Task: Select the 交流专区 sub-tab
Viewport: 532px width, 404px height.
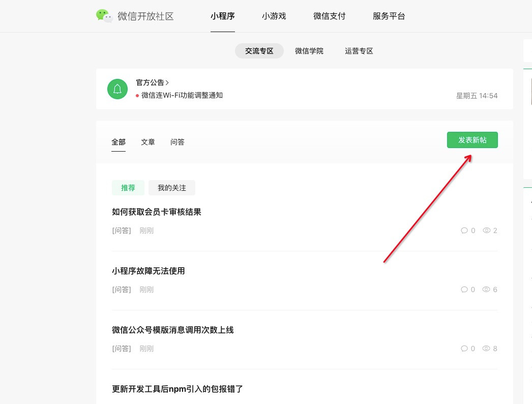Action: tap(259, 51)
